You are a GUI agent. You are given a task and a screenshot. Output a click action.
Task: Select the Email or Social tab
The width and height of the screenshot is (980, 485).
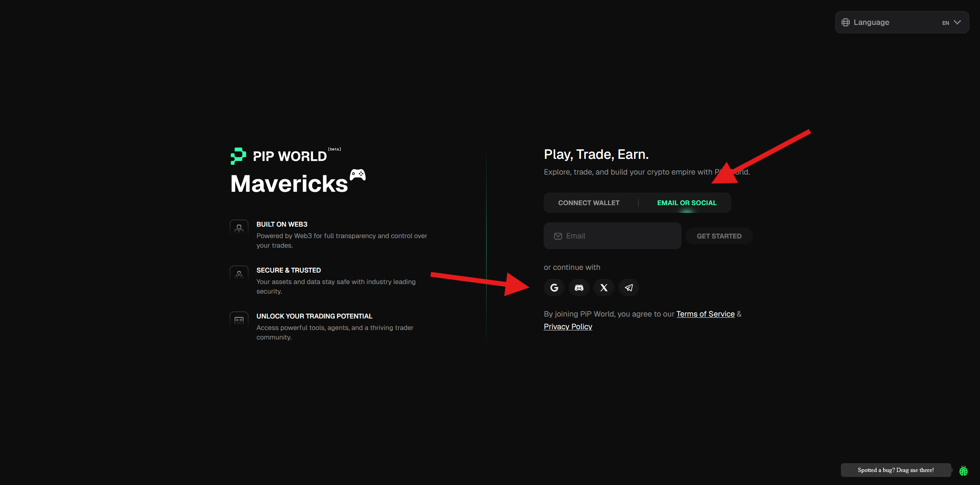pyautogui.click(x=687, y=202)
